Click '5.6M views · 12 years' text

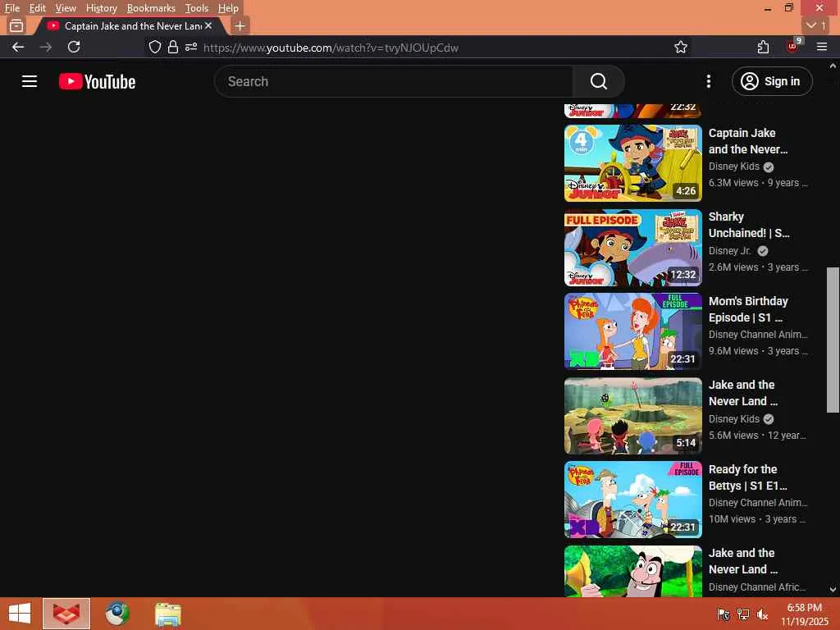[757, 435]
